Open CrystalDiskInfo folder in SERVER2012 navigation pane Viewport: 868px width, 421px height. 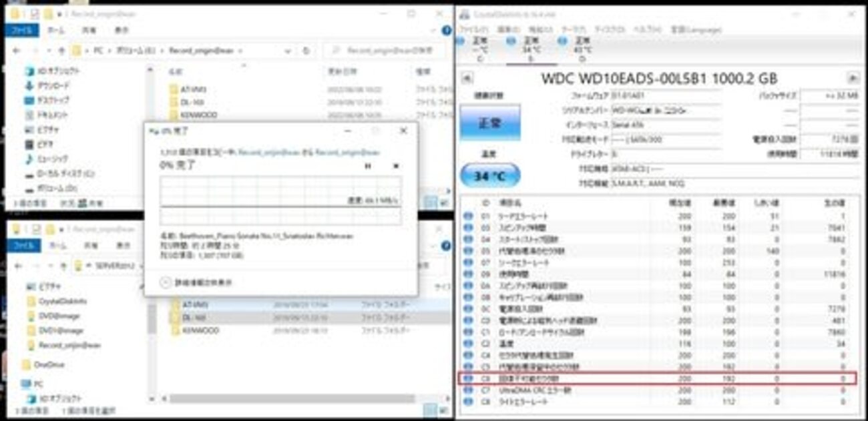click(x=57, y=301)
